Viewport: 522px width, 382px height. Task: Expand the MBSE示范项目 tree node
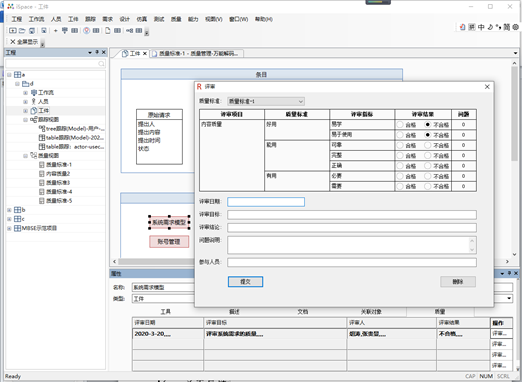(9, 228)
